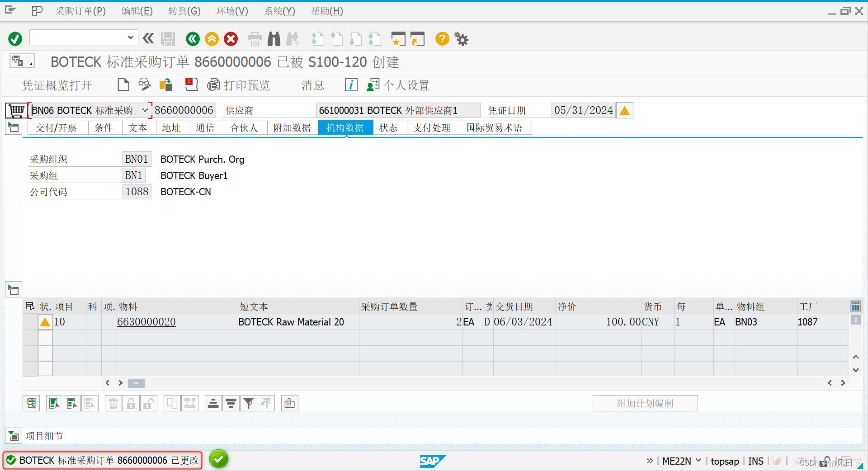
Task: Click the Check document icon with red flag
Action: click(x=192, y=85)
